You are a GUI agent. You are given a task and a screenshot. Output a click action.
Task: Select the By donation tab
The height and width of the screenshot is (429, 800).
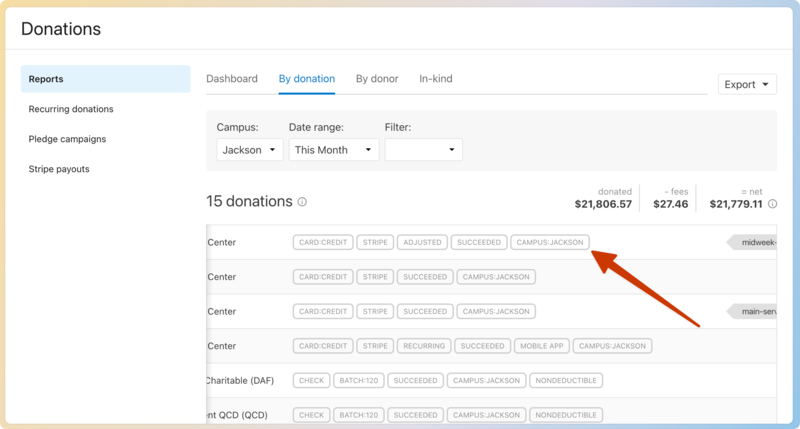[x=307, y=79]
